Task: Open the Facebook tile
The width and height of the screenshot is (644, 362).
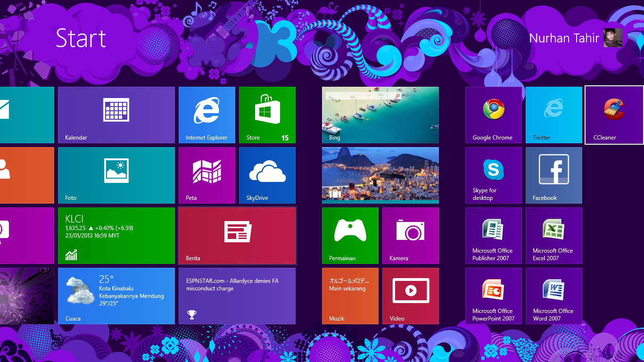Action: pyautogui.click(x=554, y=175)
